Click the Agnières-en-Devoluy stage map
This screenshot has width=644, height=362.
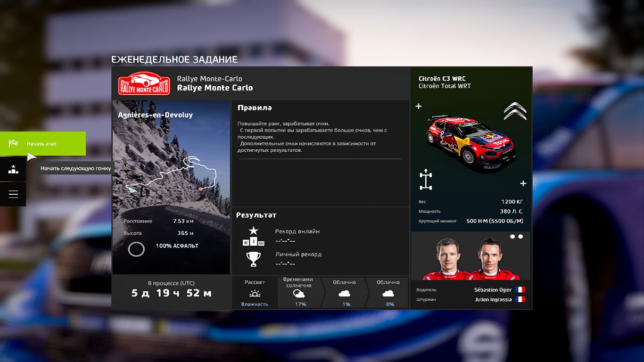(171, 187)
